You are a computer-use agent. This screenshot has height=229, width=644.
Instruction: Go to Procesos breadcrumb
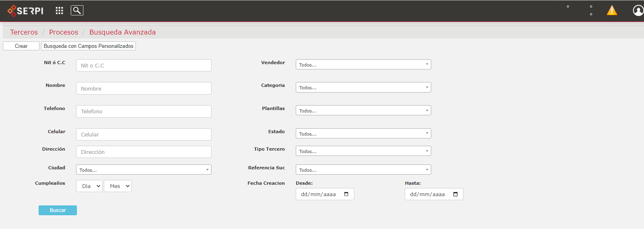[63, 32]
